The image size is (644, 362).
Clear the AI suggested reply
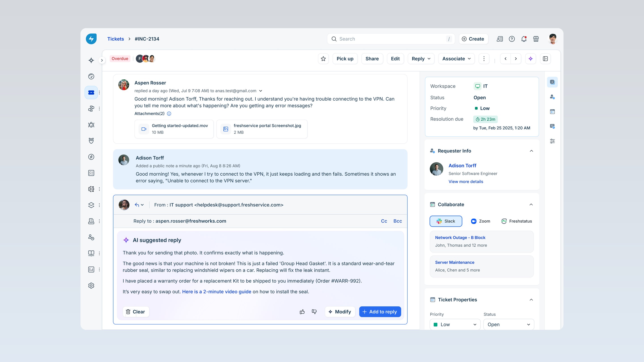tap(136, 311)
